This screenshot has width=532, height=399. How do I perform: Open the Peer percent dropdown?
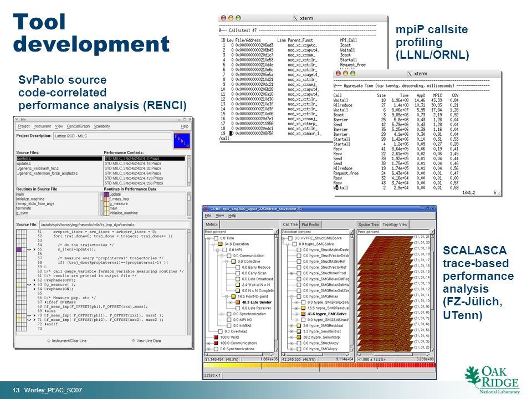tap(396, 232)
